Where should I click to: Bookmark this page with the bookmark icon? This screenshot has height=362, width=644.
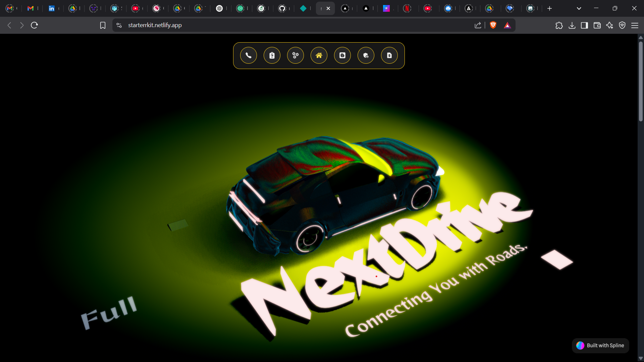tap(103, 25)
